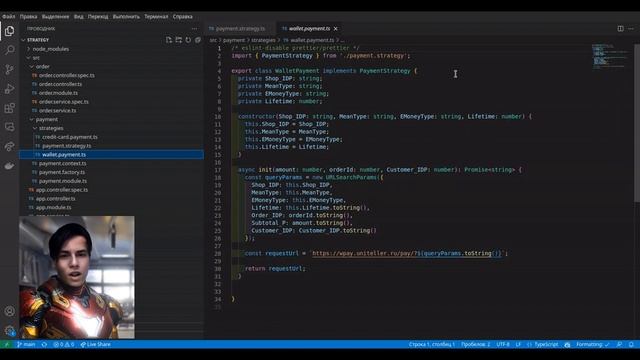This screenshot has height=360, width=640.
Task: Open order.controller.ts file
Action: [60, 84]
